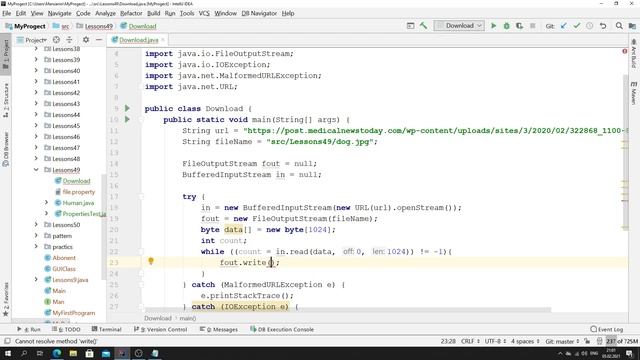Click the yellow intention lightbulb on line 23
640x360 pixels.
(151, 261)
